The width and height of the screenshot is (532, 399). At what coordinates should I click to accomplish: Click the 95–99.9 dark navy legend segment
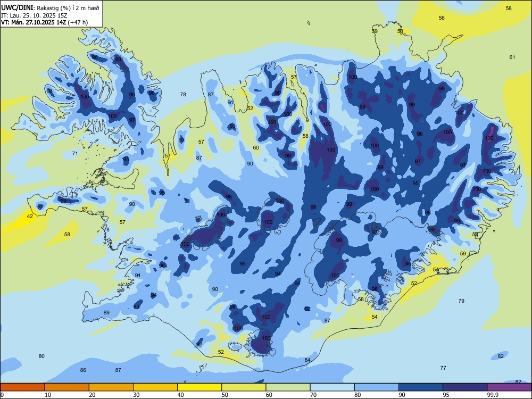(x=465, y=387)
